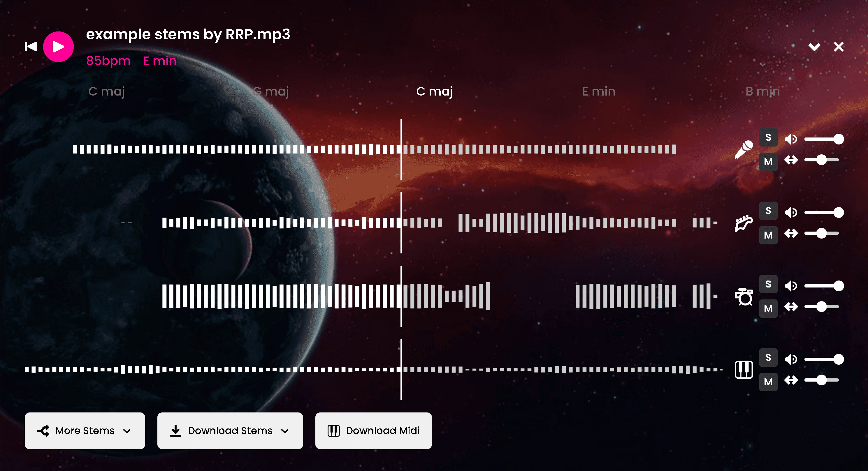Screen dimensions: 868x471
Task: Jump to the E min chord label
Action: pos(598,91)
